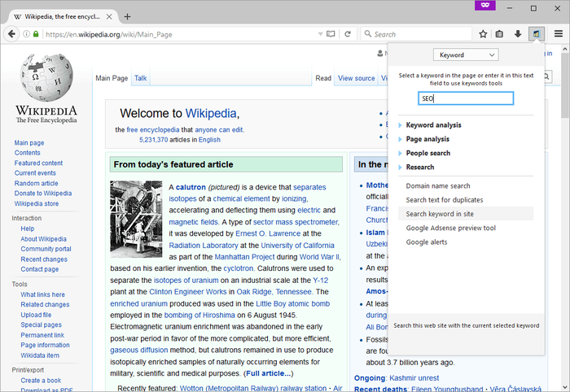Open Google Adsense preview tool
The height and width of the screenshot is (392, 570).
pos(451,228)
